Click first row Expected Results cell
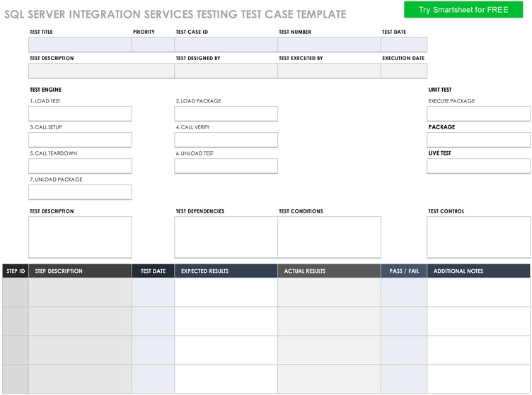Screen dimensions: 532x395 click(226, 293)
